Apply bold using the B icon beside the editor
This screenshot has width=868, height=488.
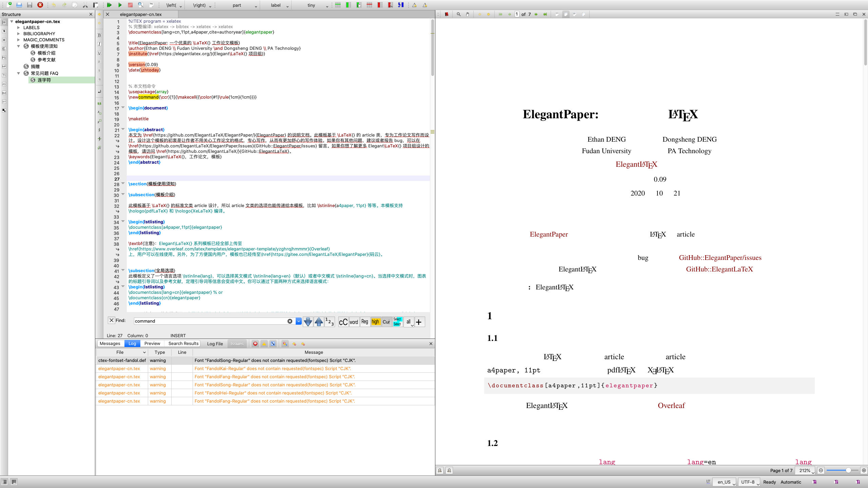pos(99,35)
